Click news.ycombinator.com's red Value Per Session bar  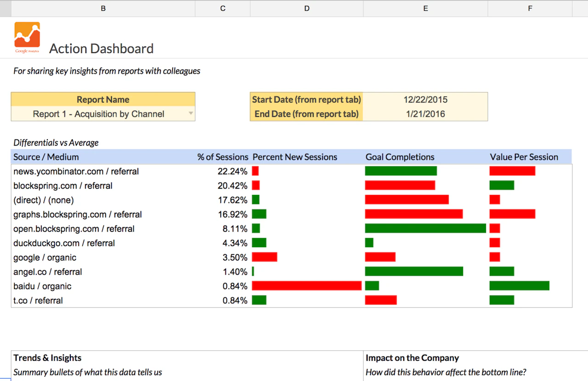point(512,171)
